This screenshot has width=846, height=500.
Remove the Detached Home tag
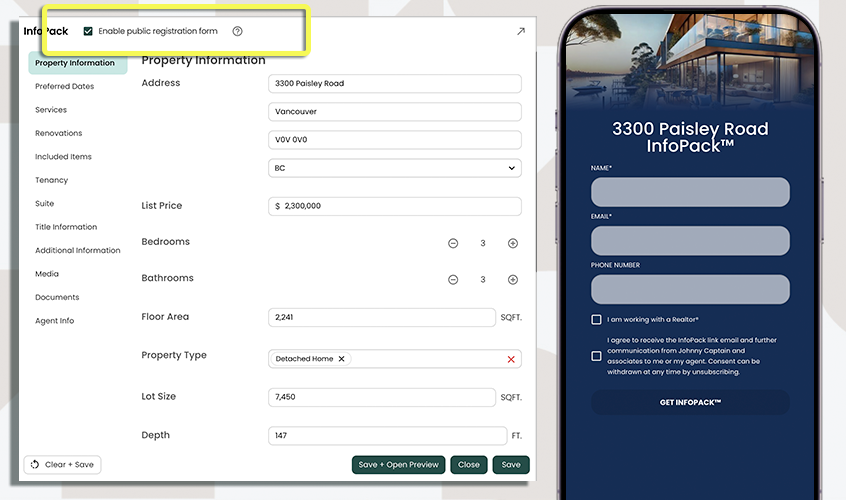341,359
